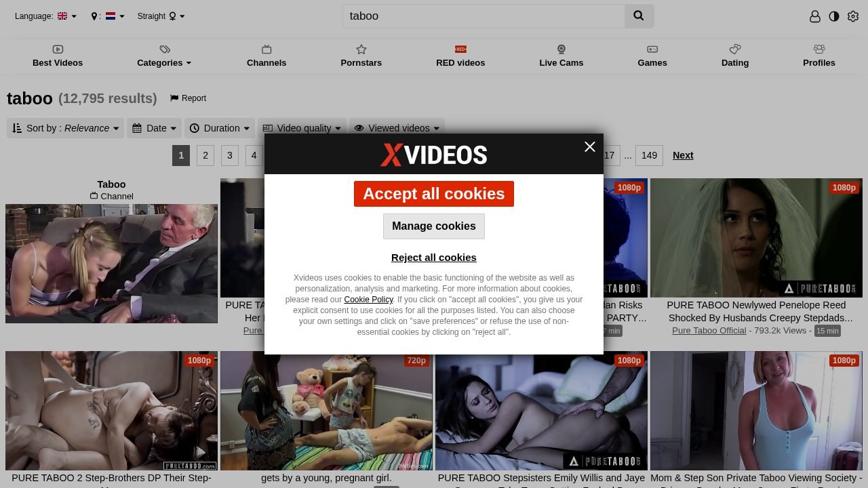This screenshot has width=868, height=488.
Task: Click the Reject all cookies link
Action: (x=434, y=258)
